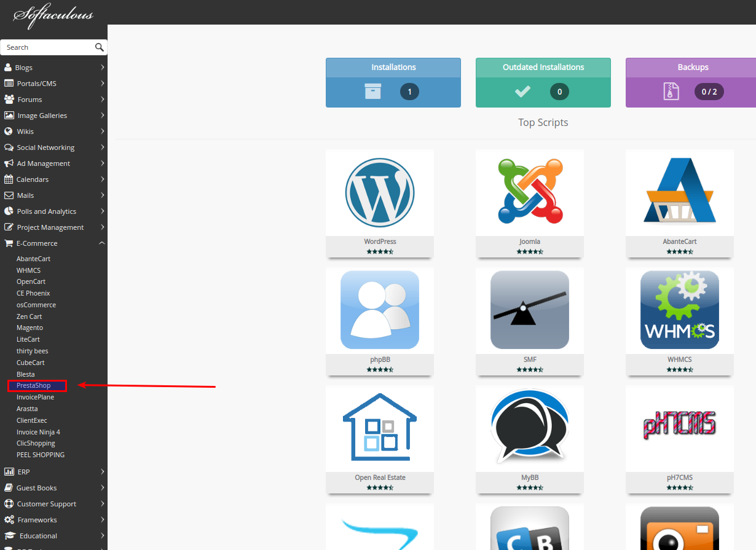
Task: Open the WordPress logo thumbnail
Action: [x=380, y=193]
